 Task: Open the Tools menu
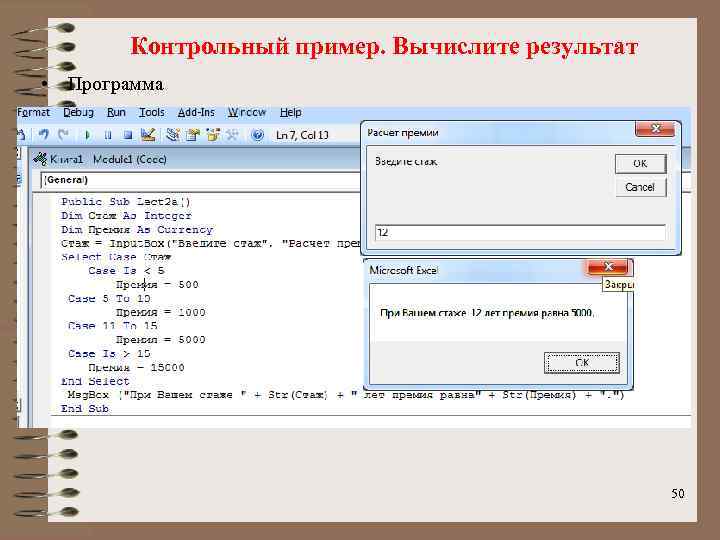152,112
